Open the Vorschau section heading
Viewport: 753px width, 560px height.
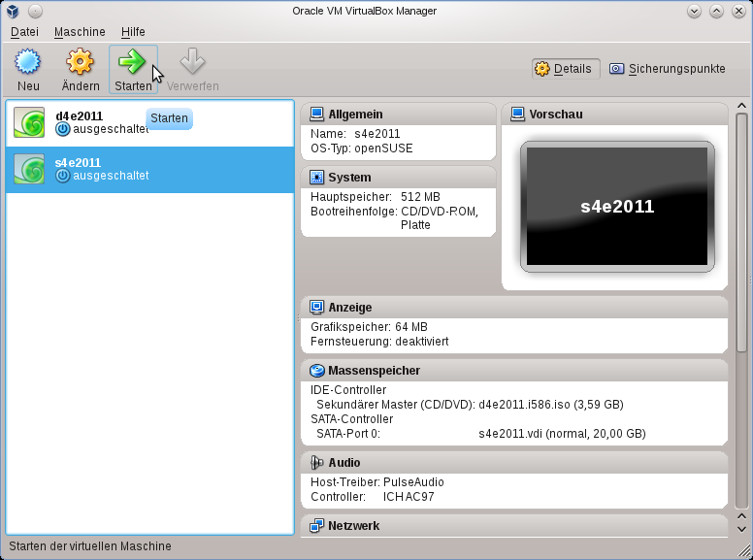(x=556, y=115)
